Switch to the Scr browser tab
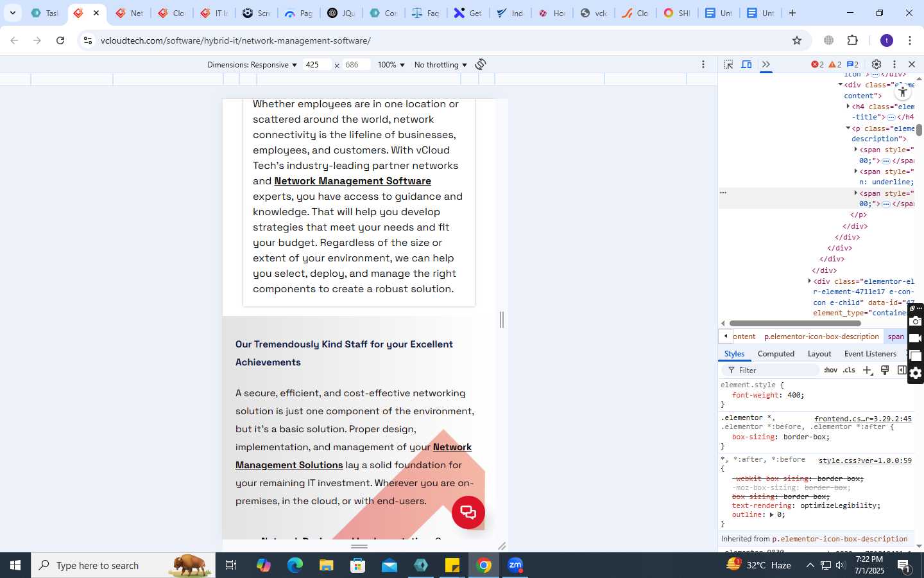 pos(256,13)
